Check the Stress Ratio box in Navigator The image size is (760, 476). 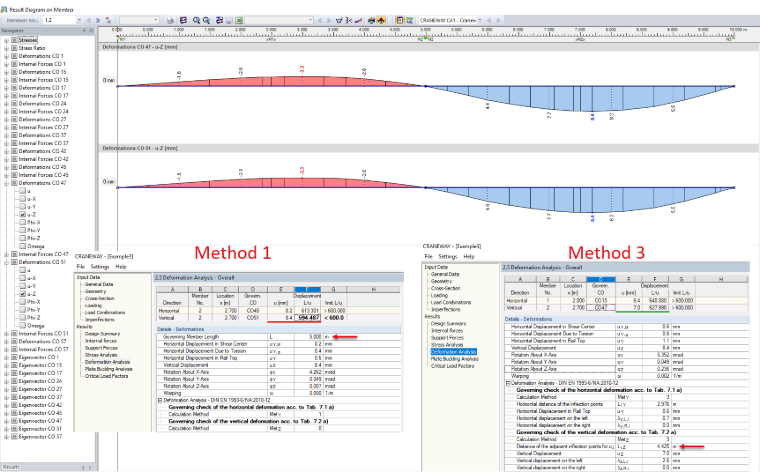[x=14, y=48]
